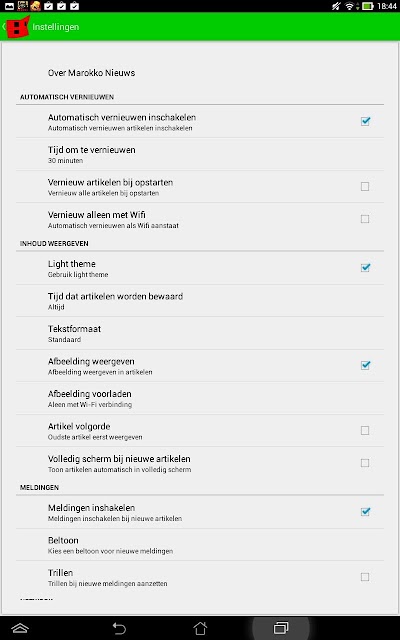This screenshot has height=640, width=400.
Task: Uncheck Automatisch vernieuwen inschakelen checkbox
Action: click(x=365, y=121)
